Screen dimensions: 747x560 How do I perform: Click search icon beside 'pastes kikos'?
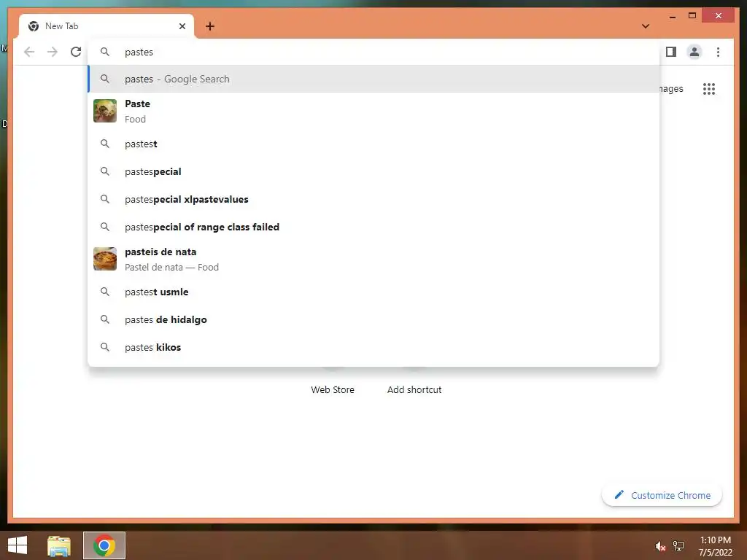point(105,347)
